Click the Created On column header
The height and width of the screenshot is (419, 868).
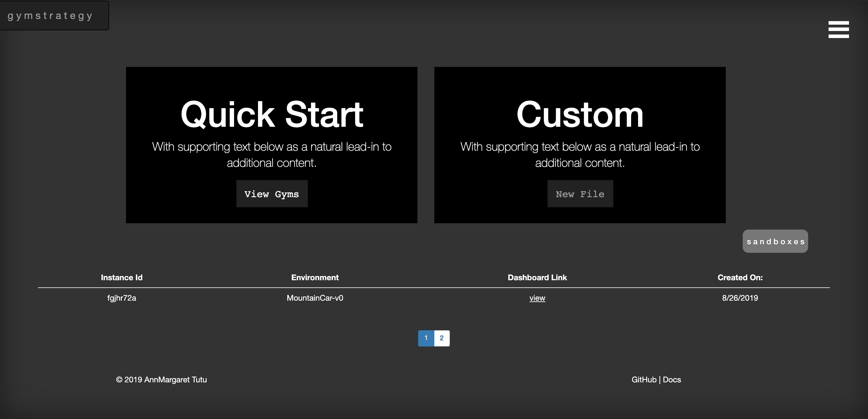point(740,277)
